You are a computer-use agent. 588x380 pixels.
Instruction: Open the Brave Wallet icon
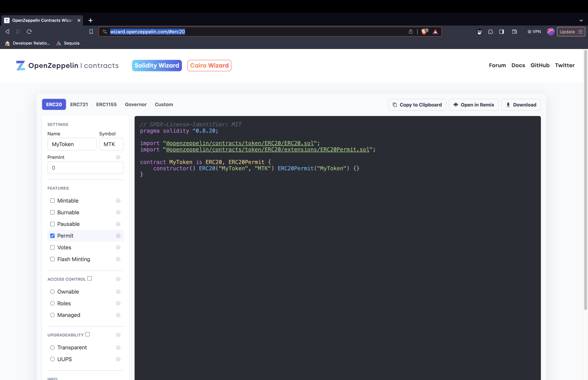point(514,32)
